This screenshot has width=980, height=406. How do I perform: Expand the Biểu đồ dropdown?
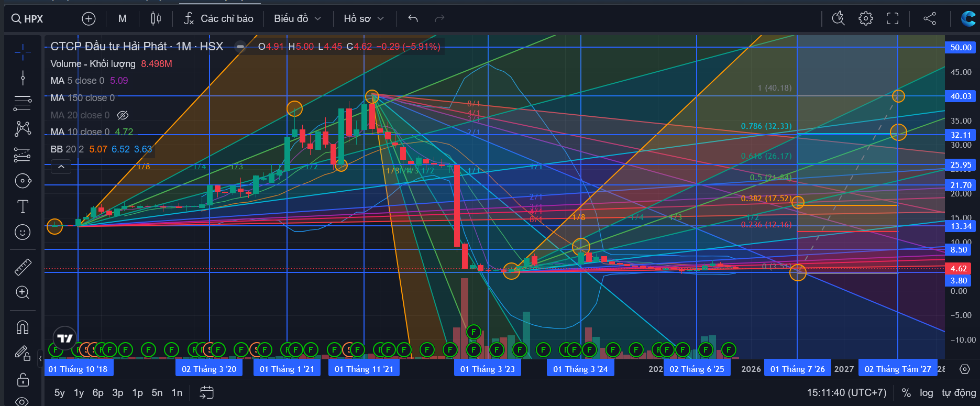pos(297,19)
